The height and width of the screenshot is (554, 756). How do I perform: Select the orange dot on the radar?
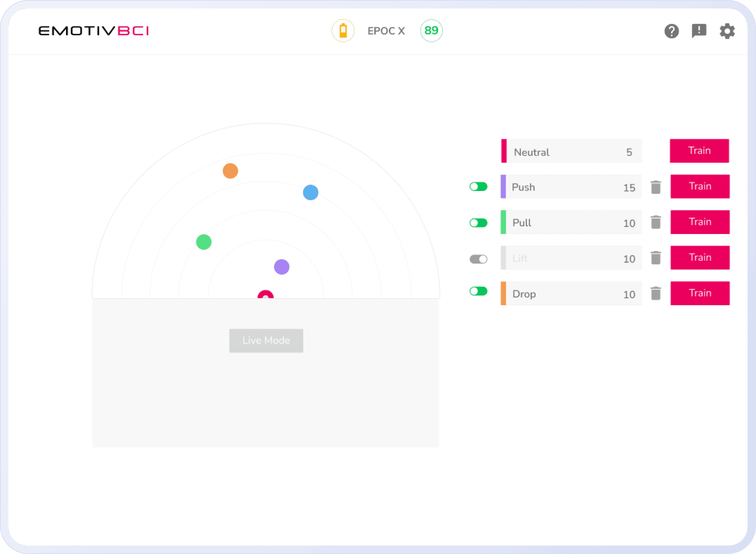point(230,171)
